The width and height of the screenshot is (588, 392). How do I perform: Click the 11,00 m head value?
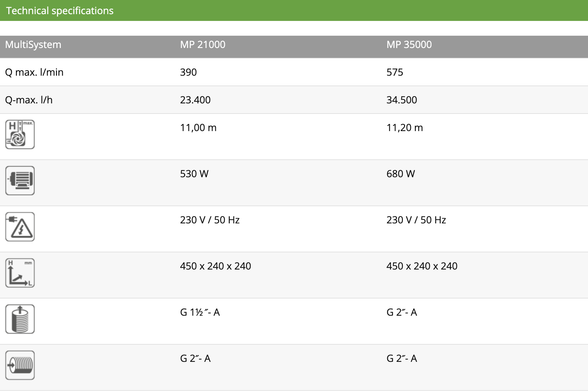(198, 128)
